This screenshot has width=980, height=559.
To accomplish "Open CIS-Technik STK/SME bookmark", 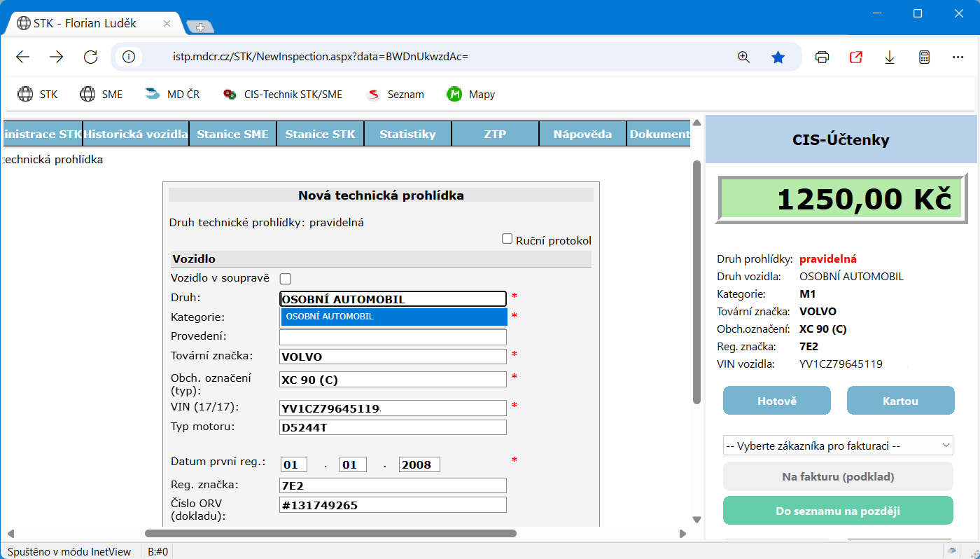I will [283, 94].
